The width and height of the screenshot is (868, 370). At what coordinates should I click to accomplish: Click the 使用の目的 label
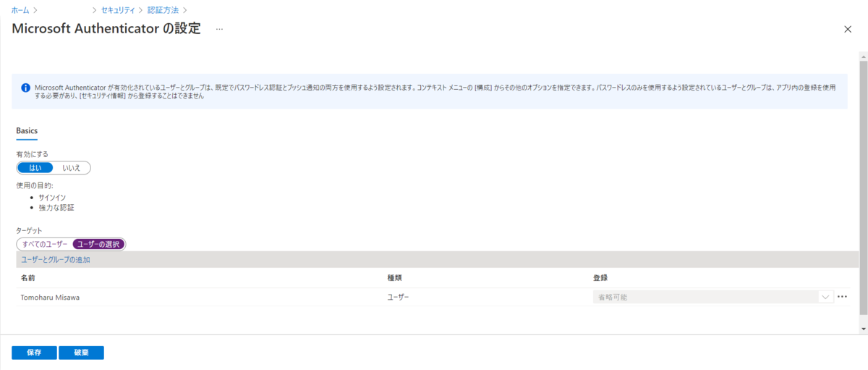pyautogui.click(x=35, y=185)
